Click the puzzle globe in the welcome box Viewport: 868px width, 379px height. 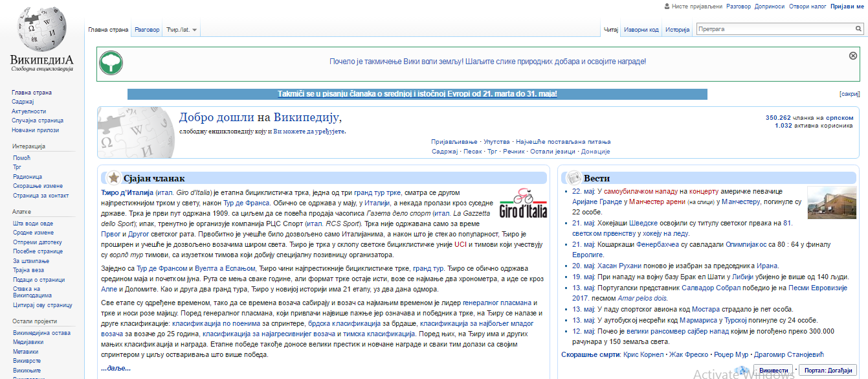[x=136, y=133]
